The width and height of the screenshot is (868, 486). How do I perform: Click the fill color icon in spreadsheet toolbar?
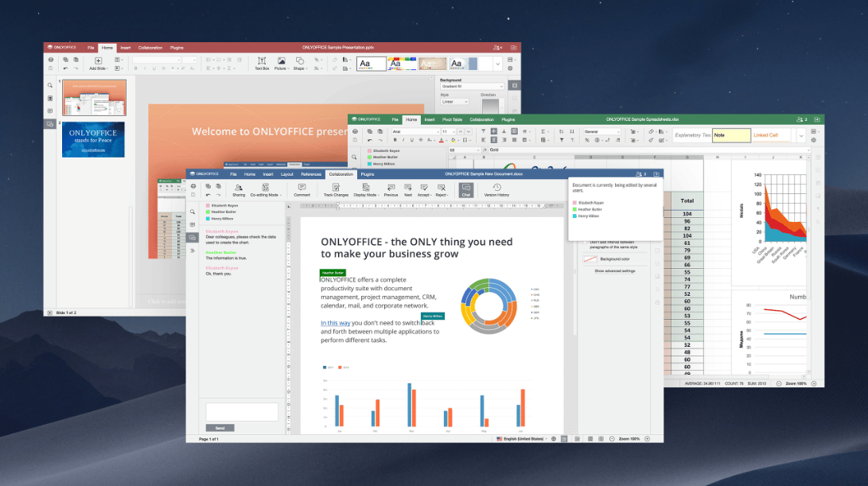click(x=453, y=140)
